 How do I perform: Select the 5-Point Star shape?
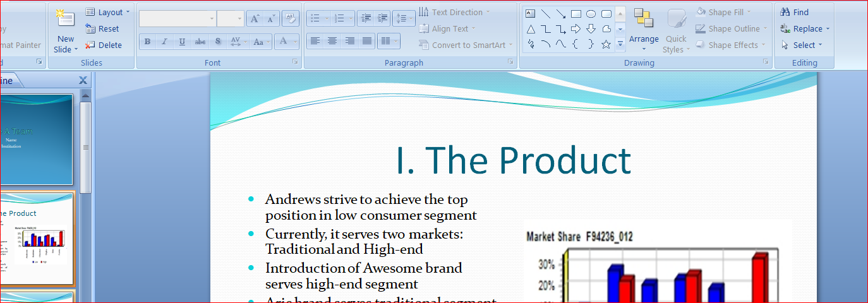606,44
